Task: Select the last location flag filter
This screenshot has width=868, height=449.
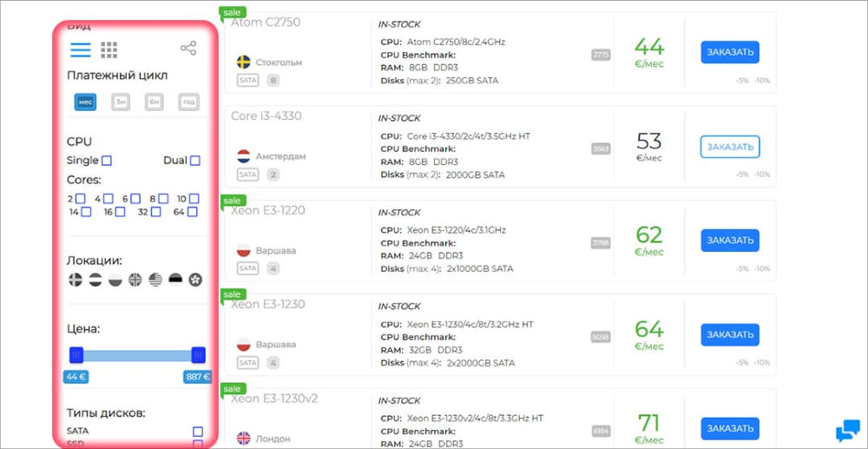Action: click(x=194, y=280)
